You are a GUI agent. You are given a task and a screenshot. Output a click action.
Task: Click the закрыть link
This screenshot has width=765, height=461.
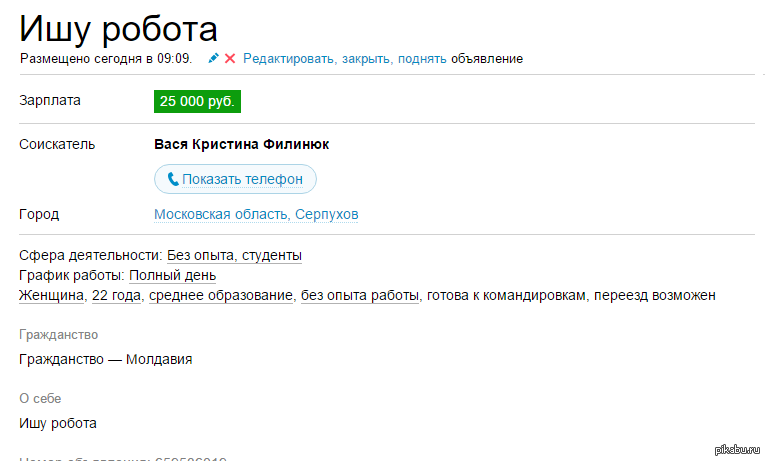(366, 59)
